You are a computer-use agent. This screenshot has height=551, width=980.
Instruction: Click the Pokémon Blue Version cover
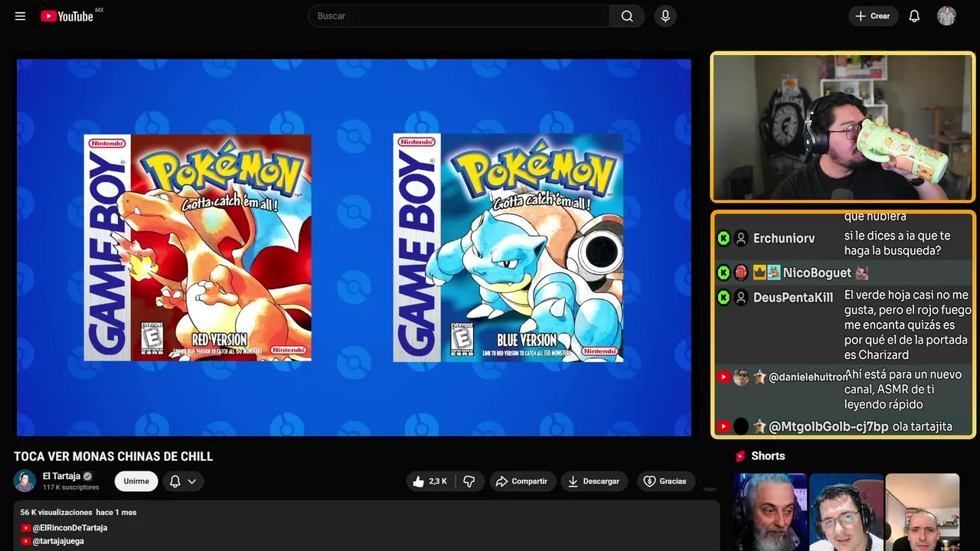click(x=508, y=247)
